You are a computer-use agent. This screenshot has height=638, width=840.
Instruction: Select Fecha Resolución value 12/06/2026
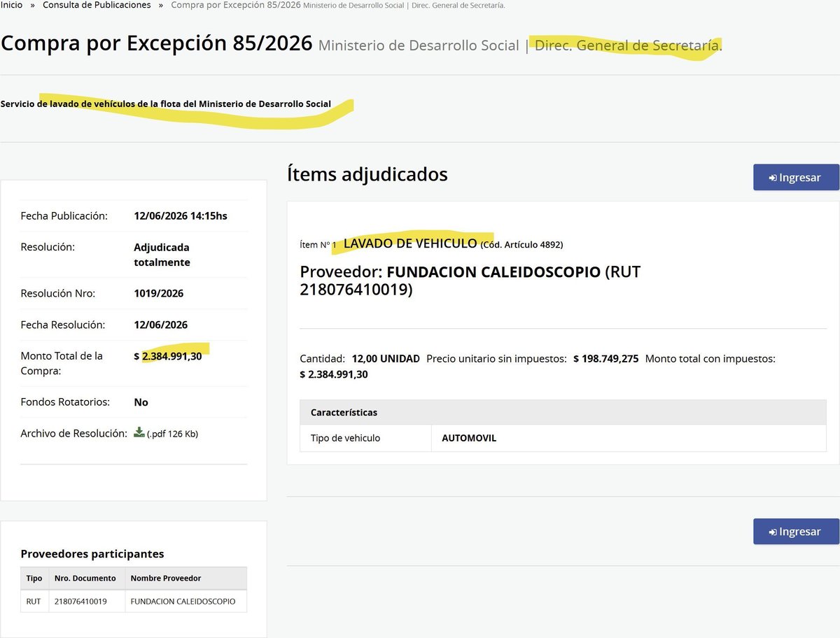[x=161, y=325]
